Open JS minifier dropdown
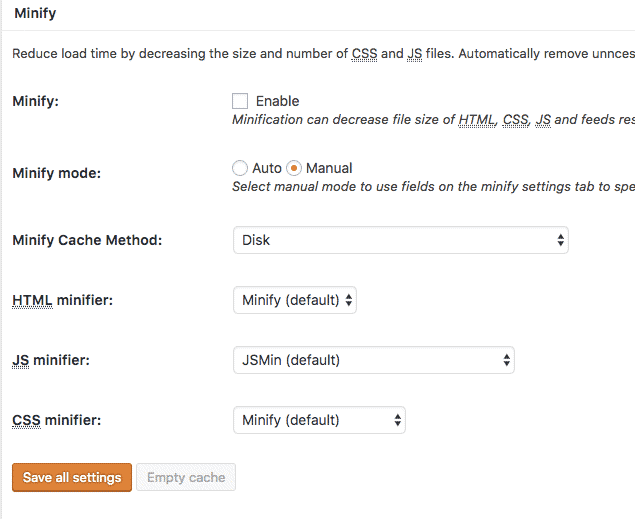The image size is (635, 519). 374,360
